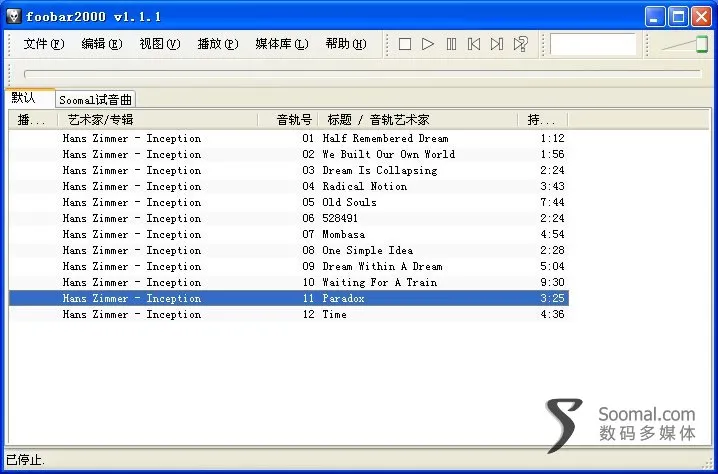Image resolution: width=718 pixels, height=474 pixels.
Task: Click the Pause button in toolbar
Action: [451, 44]
